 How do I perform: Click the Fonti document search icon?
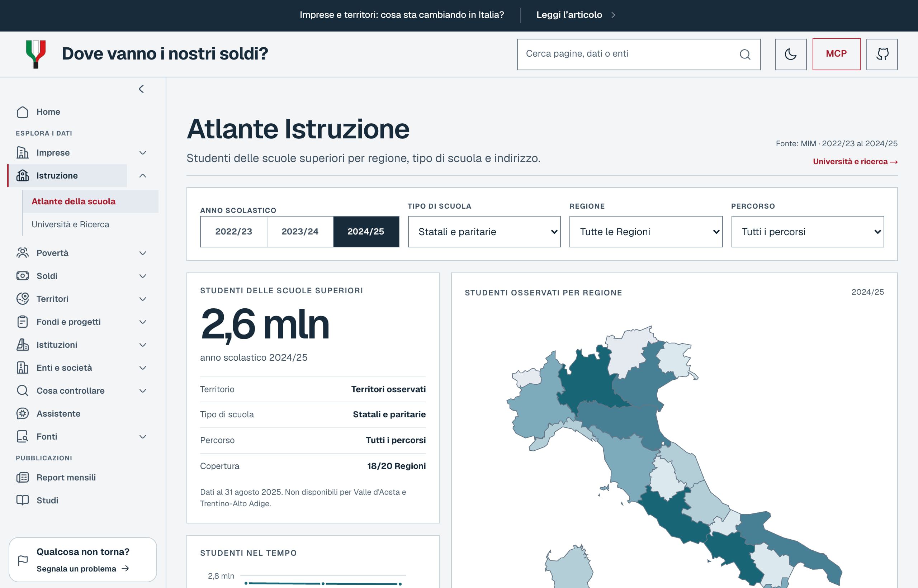23,436
